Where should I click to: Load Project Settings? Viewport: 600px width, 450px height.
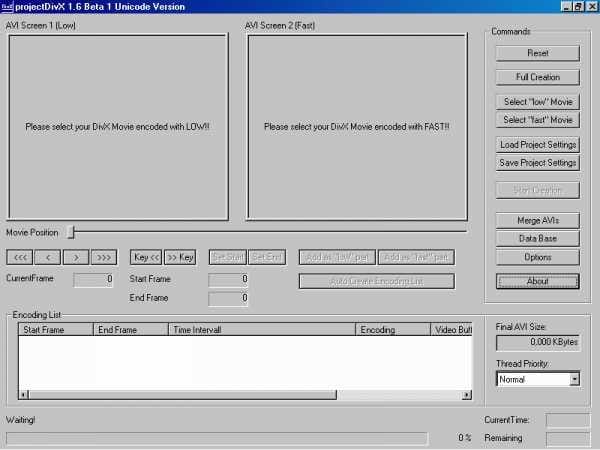pos(538,145)
